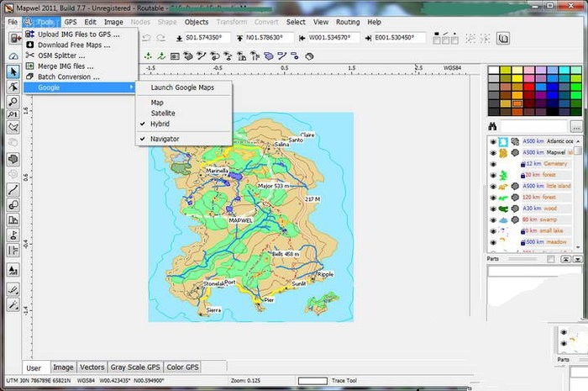Toggle visibility of wood layer
Screen dimensions: 588x391
tap(493, 209)
